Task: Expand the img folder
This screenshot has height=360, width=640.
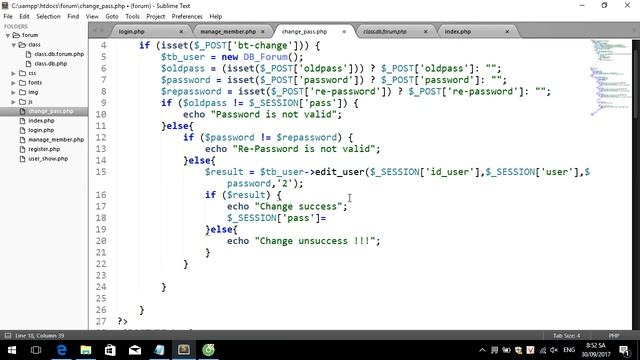Action: 13,92
